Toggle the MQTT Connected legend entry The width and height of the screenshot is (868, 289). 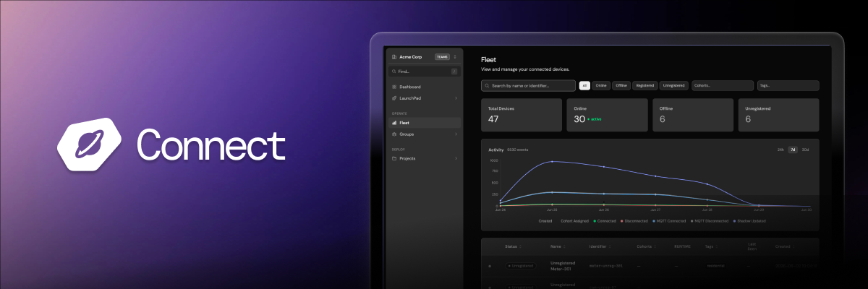671,221
